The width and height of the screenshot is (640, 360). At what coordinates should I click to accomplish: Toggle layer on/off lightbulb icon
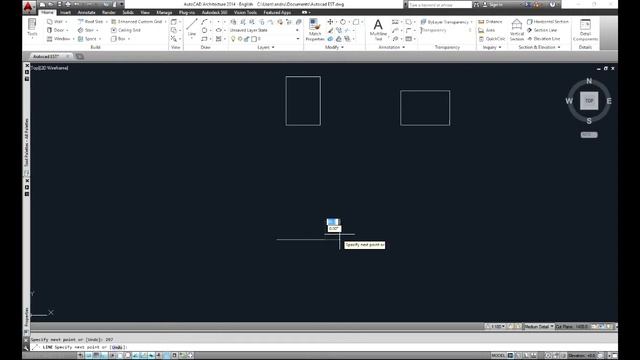pyautogui.click(x=233, y=39)
